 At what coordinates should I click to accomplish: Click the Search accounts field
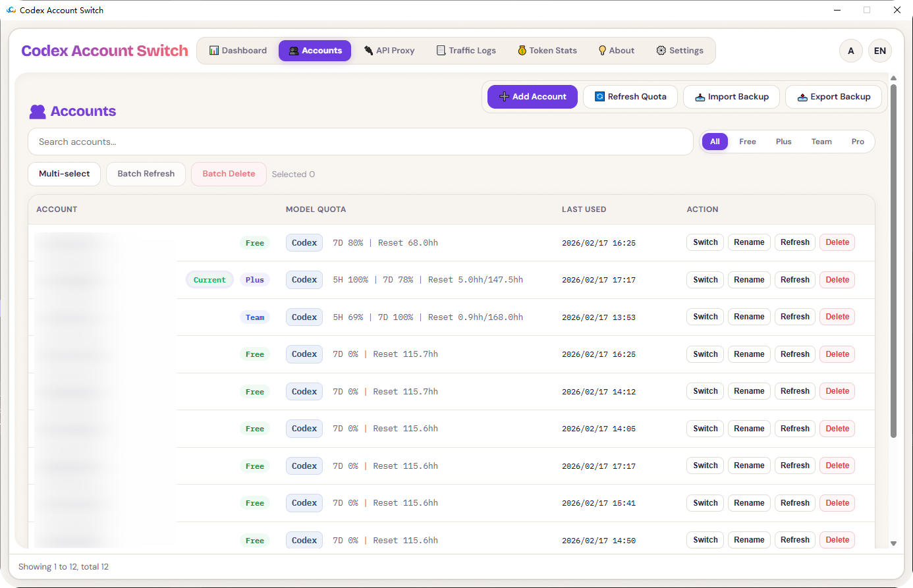click(x=360, y=142)
